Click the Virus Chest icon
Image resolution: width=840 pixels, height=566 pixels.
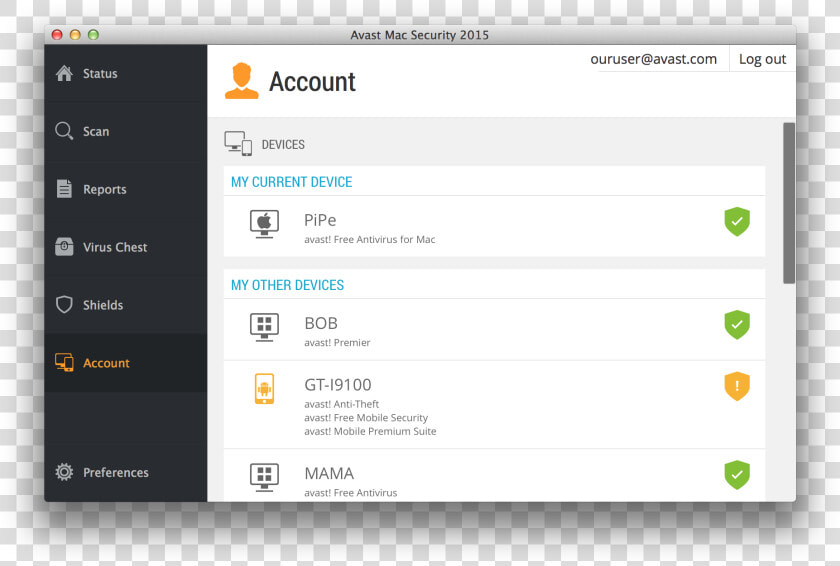[x=64, y=246]
